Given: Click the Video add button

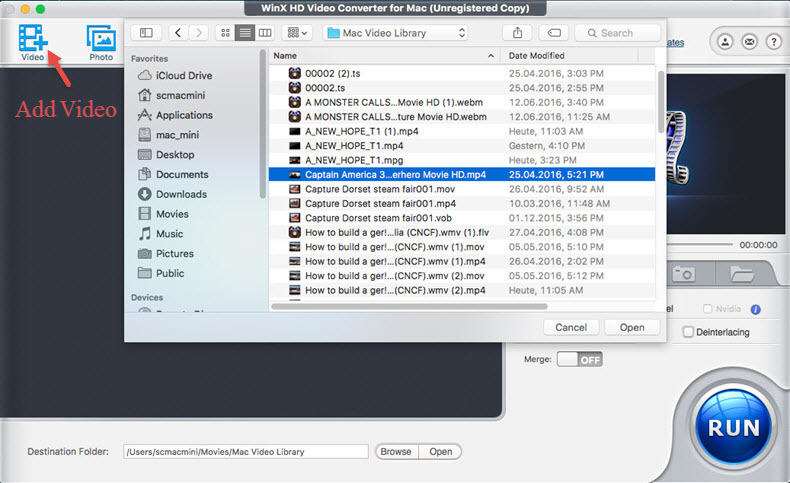Looking at the screenshot, I should pos(33,43).
